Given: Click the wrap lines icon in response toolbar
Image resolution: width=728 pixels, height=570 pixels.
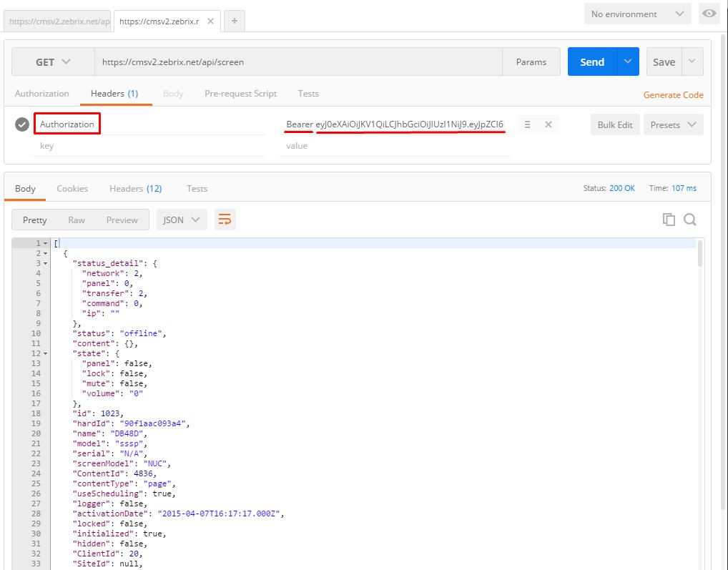Looking at the screenshot, I should (225, 220).
